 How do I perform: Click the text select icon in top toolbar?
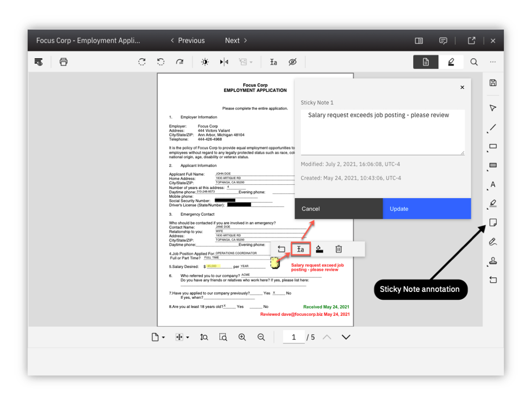point(273,62)
